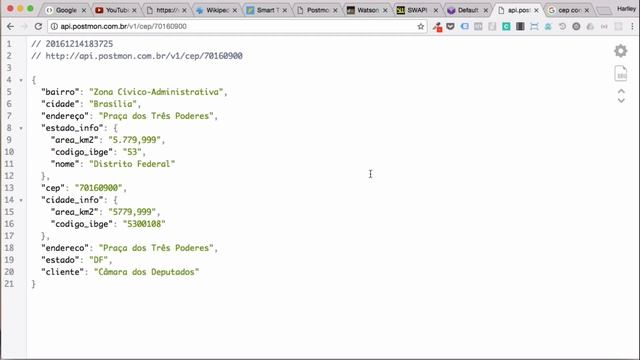Click the dark book-shaped extension icon

click(520, 27)
